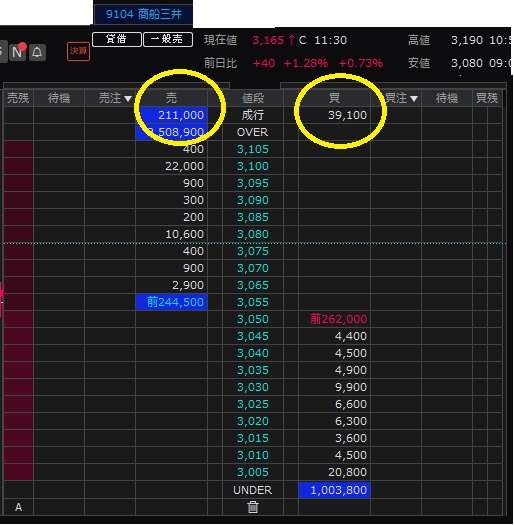
Task: Select the 9104 商船三井 tab
Action: (143, 14)
